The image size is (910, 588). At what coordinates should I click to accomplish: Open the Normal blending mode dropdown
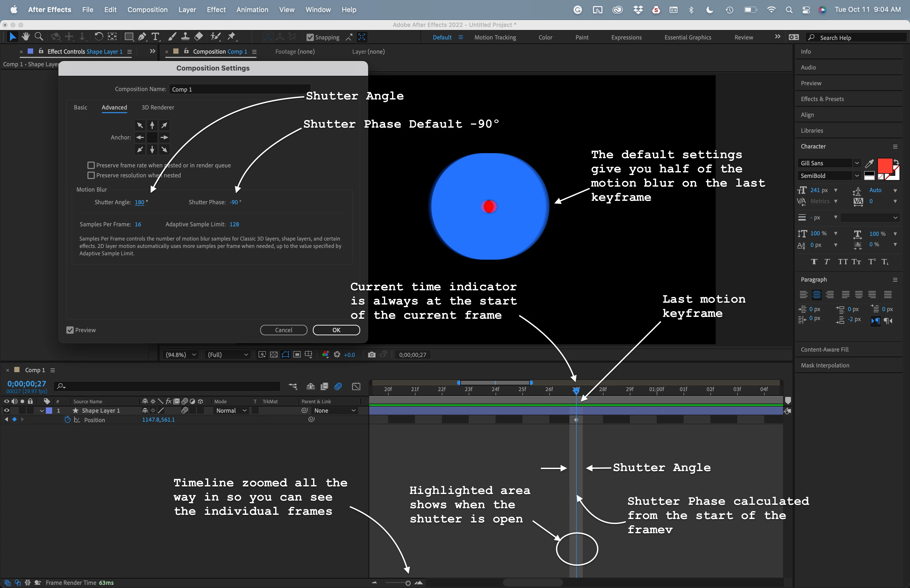[231, 410]
